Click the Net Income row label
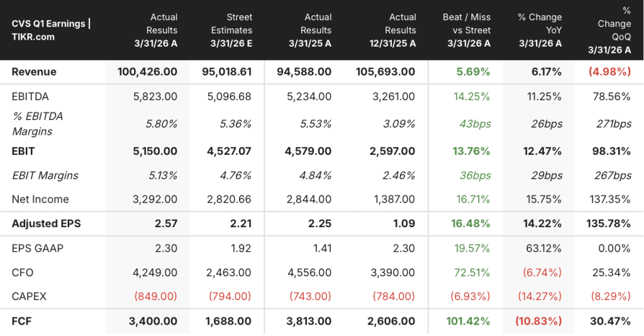The width and height of the screenshot is (644, 336). 40,199
